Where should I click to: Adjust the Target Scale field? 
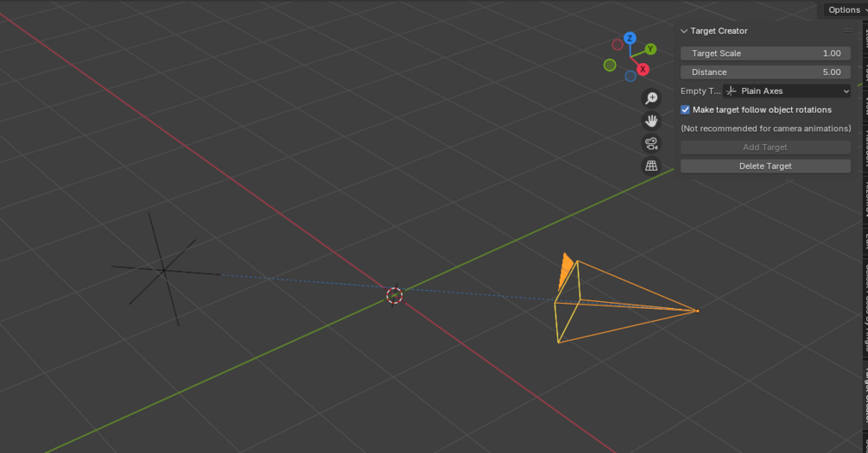(765, 53)
